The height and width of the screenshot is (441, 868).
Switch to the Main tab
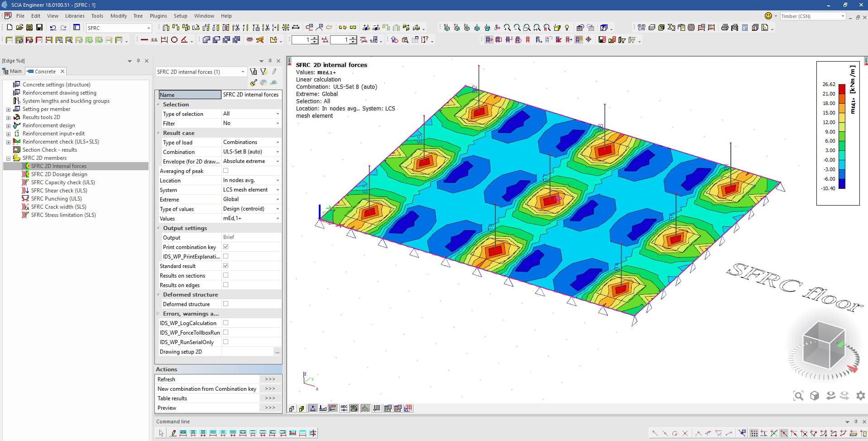pos(12,71)
